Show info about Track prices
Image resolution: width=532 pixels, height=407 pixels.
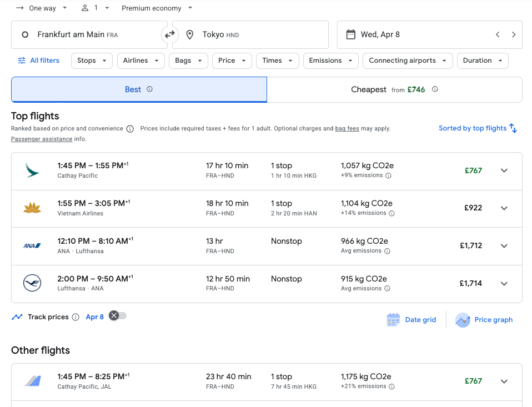76,317
